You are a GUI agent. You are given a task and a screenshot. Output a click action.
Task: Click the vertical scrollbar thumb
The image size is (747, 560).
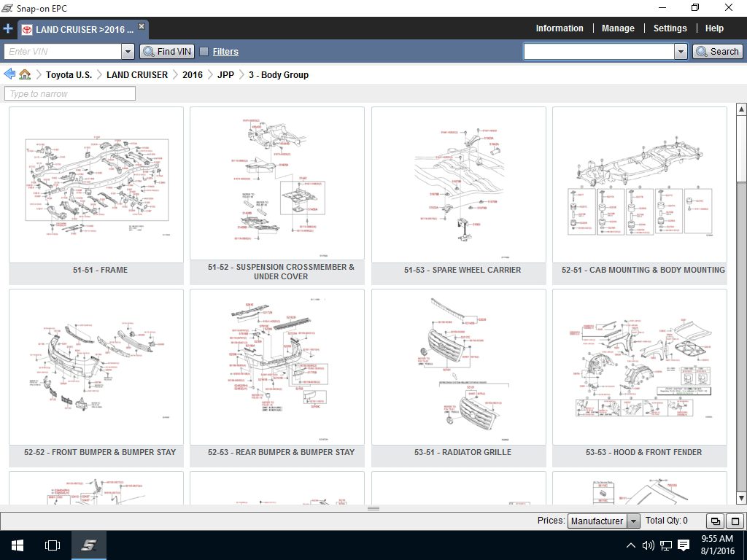[741, 149]
